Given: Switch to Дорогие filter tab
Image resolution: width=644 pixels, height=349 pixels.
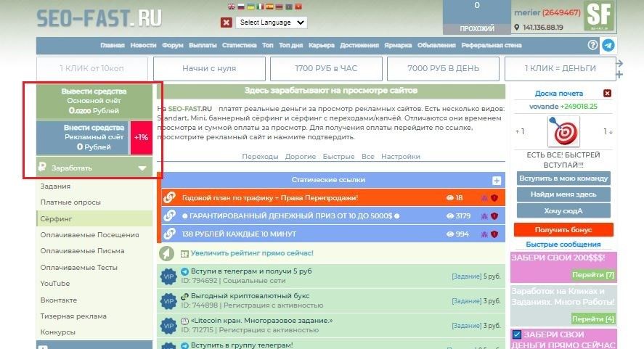Looking at the screenshot, I should coord(301,157).
